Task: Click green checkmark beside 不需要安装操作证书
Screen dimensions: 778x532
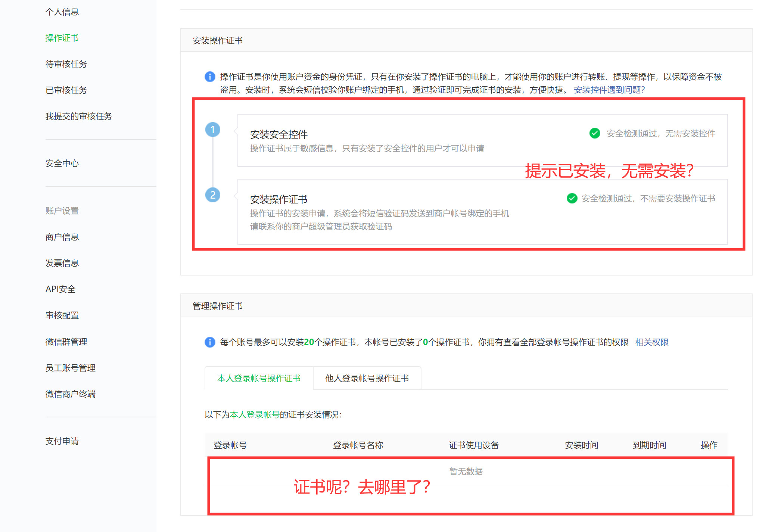Action: (572, 198)
